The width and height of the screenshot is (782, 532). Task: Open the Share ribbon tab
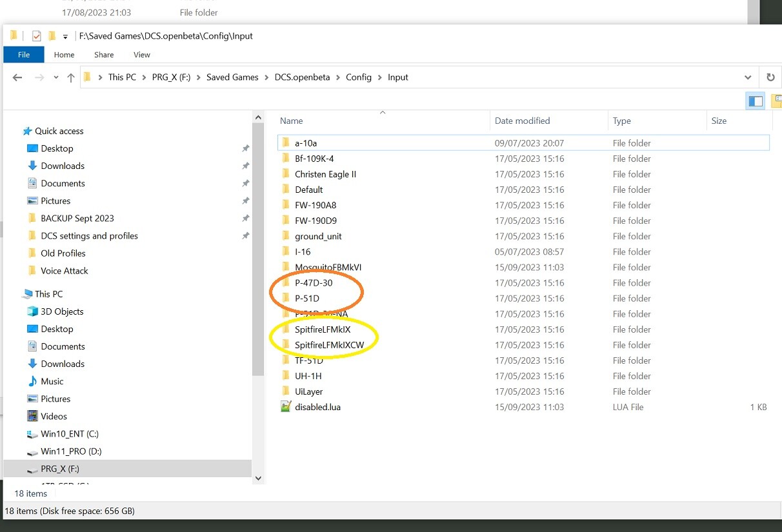[104, 55]
